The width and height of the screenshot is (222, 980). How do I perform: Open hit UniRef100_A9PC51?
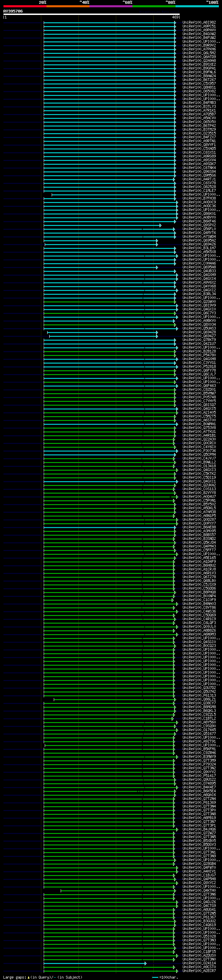(199, 26)
